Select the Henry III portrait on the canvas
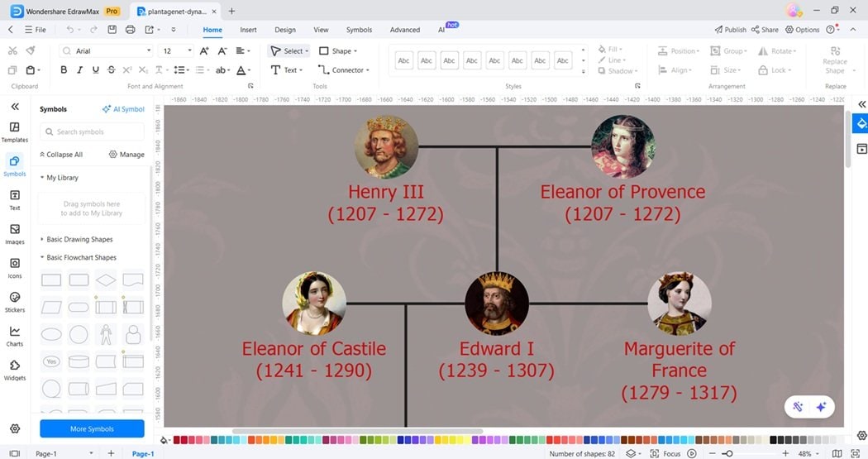The image size is (868, 459). (386, 146)
